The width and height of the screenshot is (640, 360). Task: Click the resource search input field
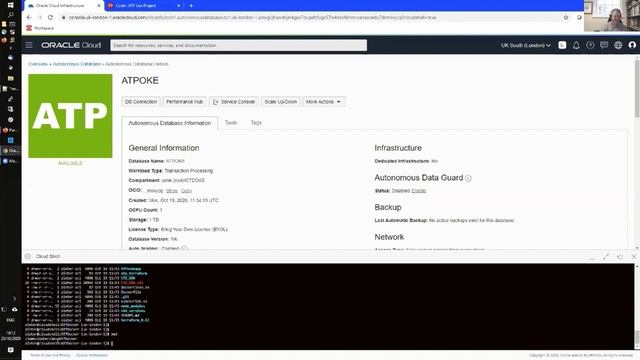click(238, 45)
